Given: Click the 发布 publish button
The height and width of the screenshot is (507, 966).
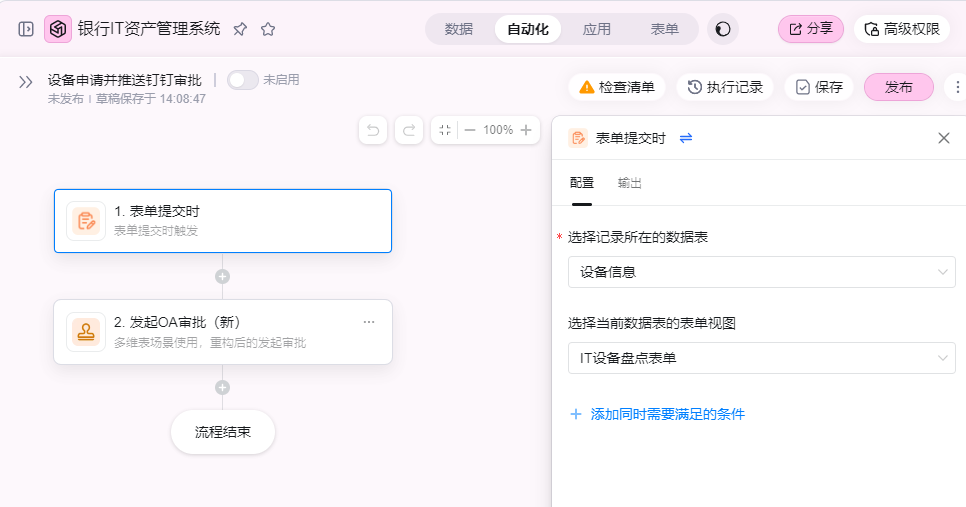Looking at the screenshot, I should [x=899, y=87].
